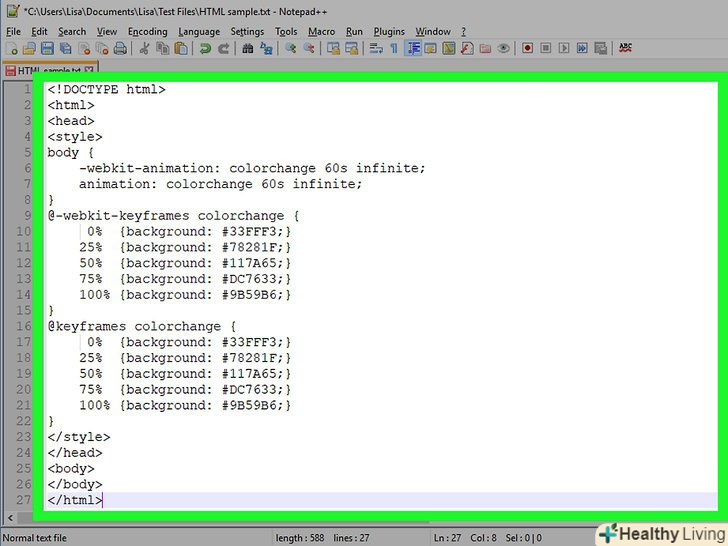728x546 pixels.
Task: Open the Encoding menu
Action: pyautogui.click(x=147, y=31)
